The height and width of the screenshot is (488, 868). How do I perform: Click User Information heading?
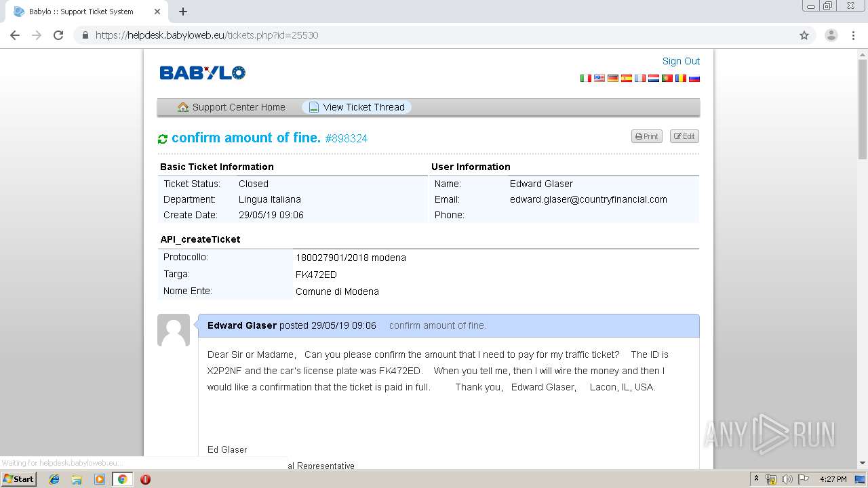(471, 167)
